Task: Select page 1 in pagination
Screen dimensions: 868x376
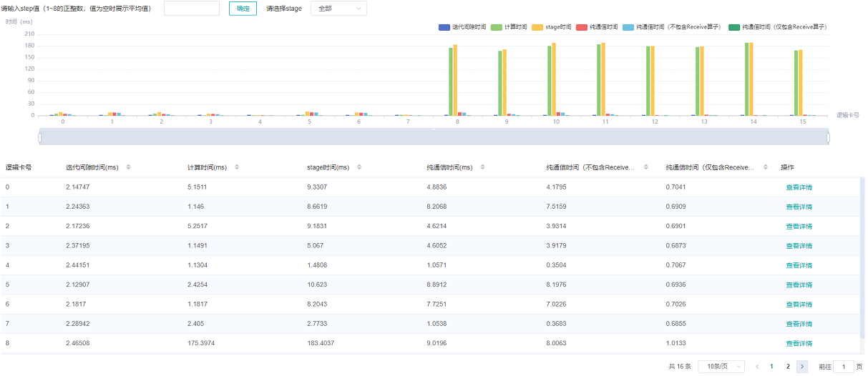Action: coord(771,367)
